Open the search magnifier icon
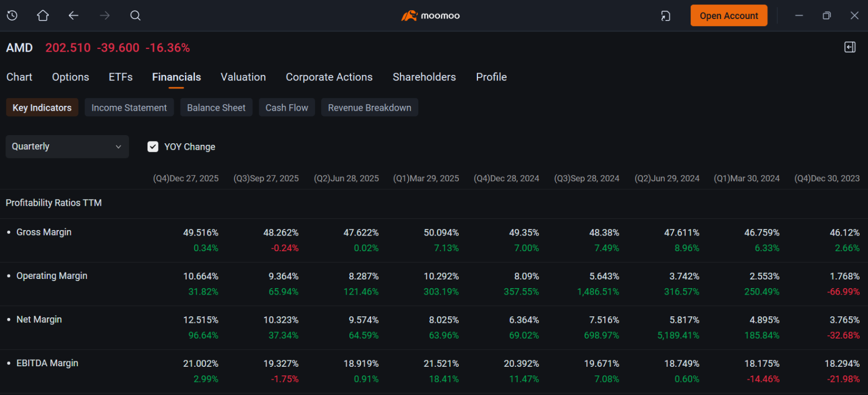868x395 pixels. tap(136, 16)
